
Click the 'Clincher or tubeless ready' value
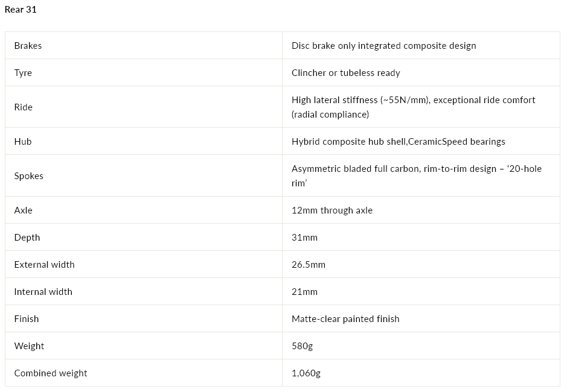pos(345,73)
